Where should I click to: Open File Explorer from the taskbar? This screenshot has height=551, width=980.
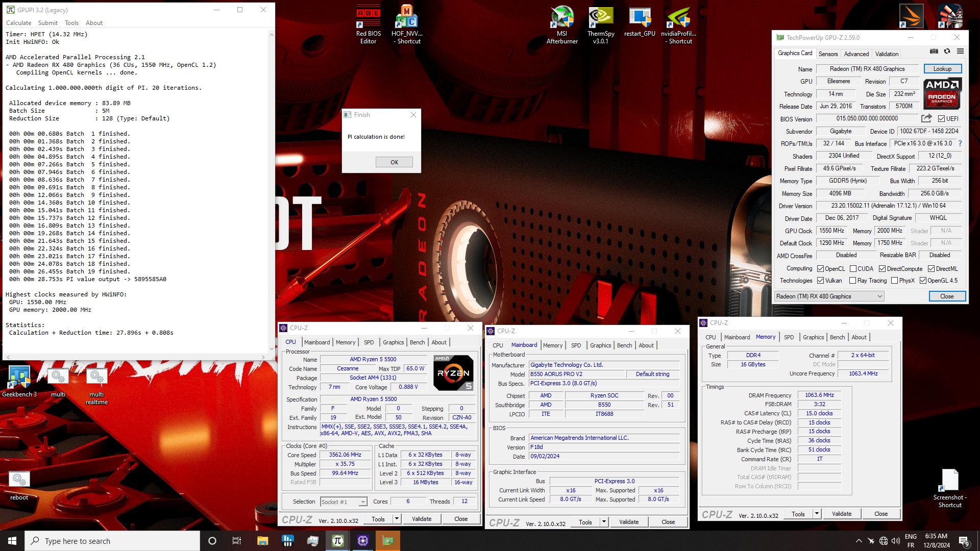coord(262,541)
